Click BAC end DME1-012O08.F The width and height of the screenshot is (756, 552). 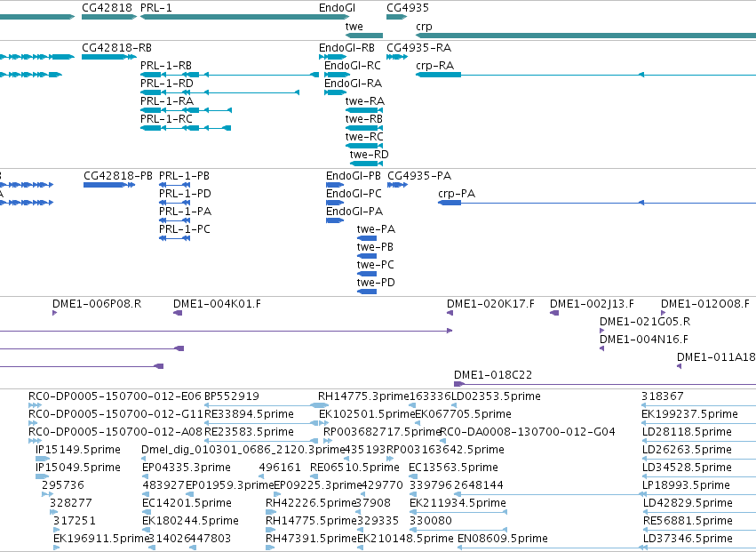tap(664, 313)
